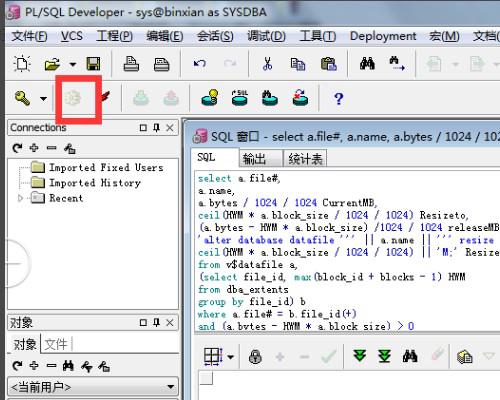The width and height of the screenshot is (500, 400).
Task: Click the database find binoculars icon
Action: pos(270,98)
